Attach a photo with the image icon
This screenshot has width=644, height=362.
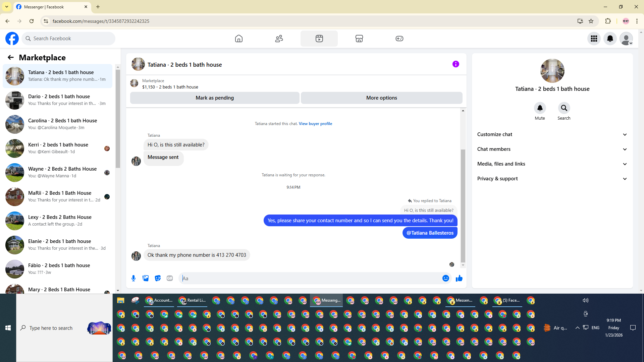pos(146,278)
